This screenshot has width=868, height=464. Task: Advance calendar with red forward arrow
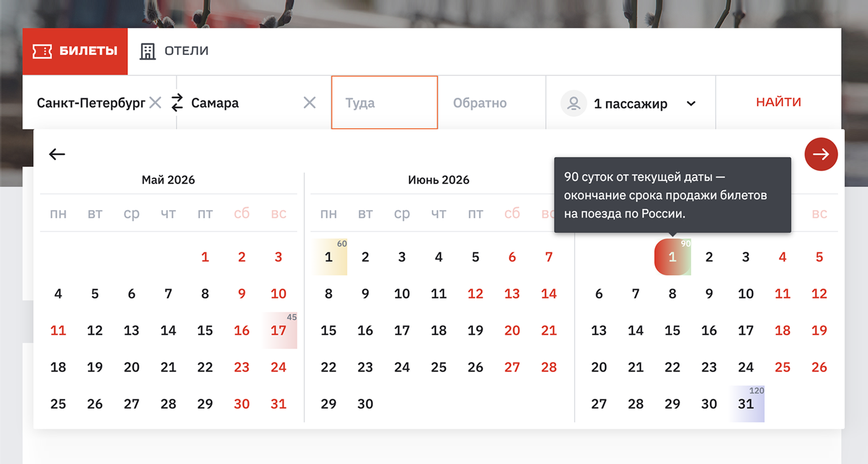tap(821, 154)
